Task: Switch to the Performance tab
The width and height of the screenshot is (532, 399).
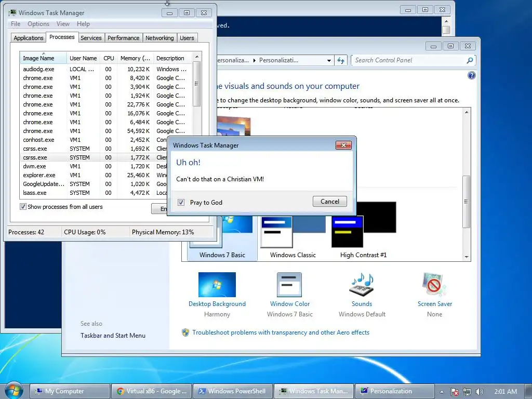Action: (124, 38)
